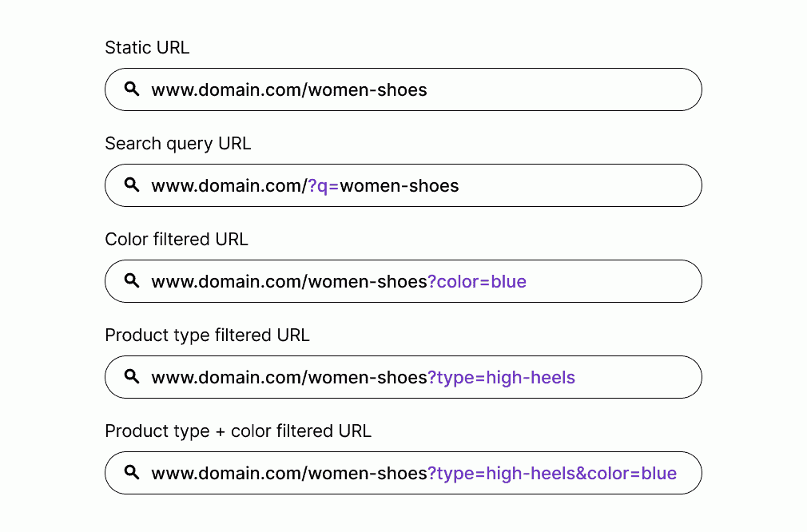Click the Product type + color filtered URL label
Image resolution: width=807 pixels, height=532 pixels.
tap(238, 431)
